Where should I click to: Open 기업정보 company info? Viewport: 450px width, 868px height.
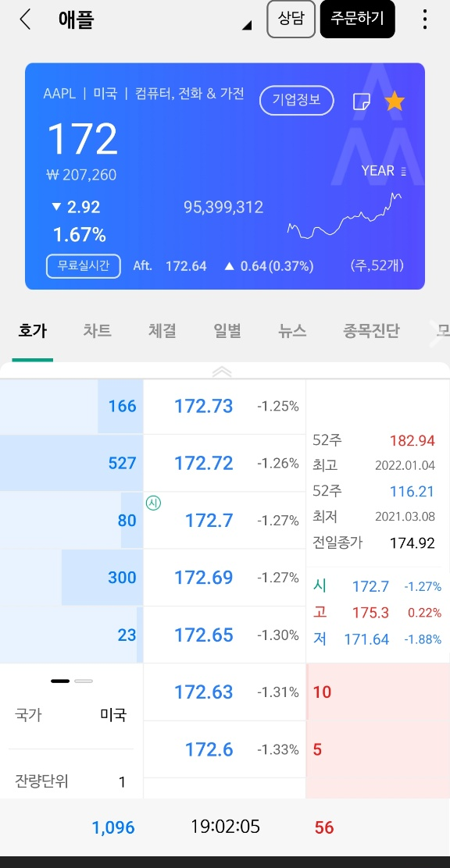297,101
